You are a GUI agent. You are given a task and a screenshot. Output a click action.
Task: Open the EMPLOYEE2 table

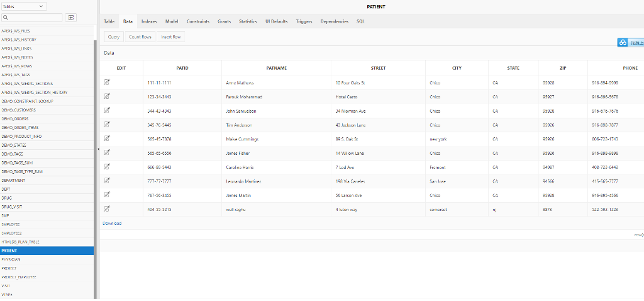(x=47, y=233)
